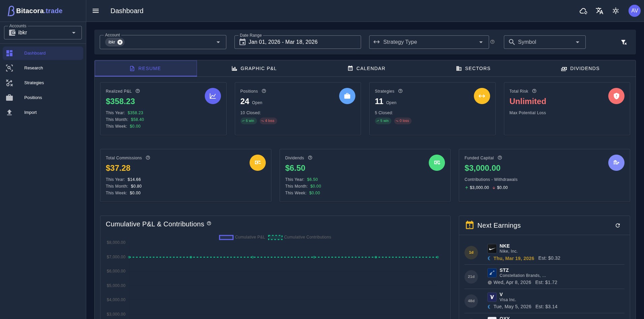644x319 pixels.
Task: Open the navigation hamburger menu
Action: pyautogui.click(x=96, y=11)
